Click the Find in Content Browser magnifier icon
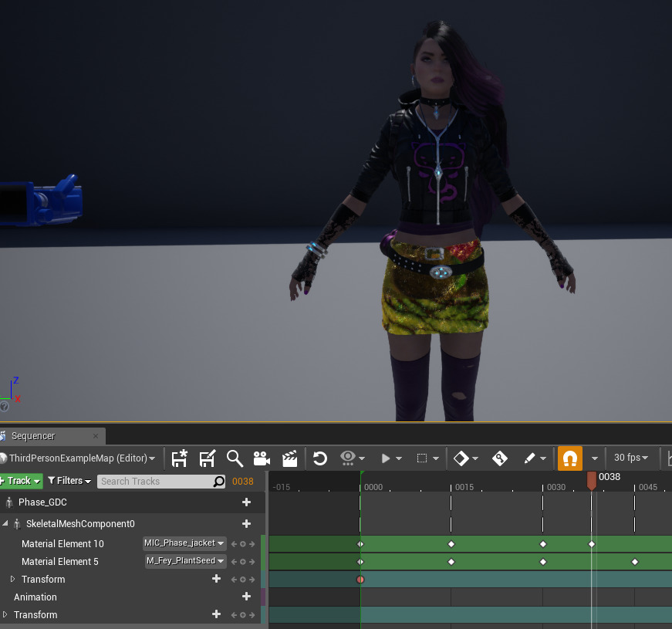Viewport: 672px width, 629px height. (x=235, y=458)
